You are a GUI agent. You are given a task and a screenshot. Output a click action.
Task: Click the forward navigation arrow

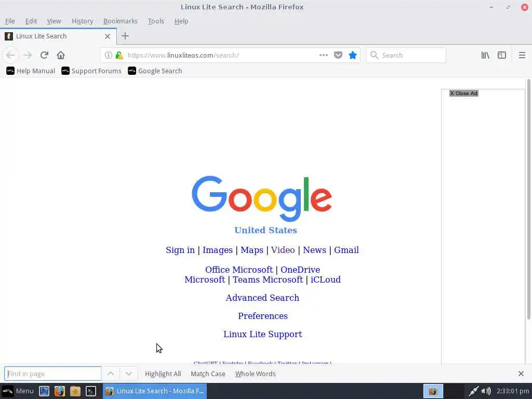(28, 55)
